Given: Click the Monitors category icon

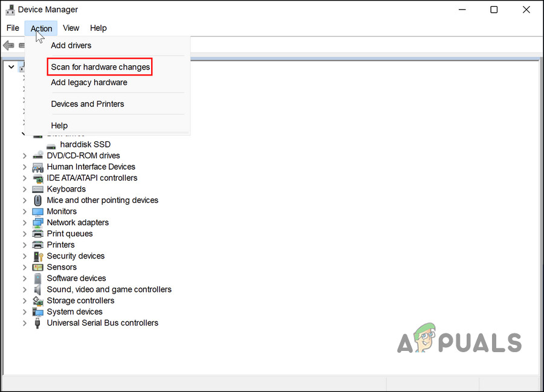Looking at the screenshot, I should click(x=38, y=211).
